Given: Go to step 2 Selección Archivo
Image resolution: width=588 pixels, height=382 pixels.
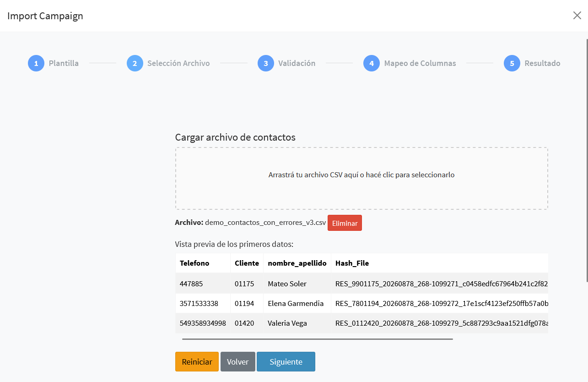Looking at the screenshot, I should (168, 63).
